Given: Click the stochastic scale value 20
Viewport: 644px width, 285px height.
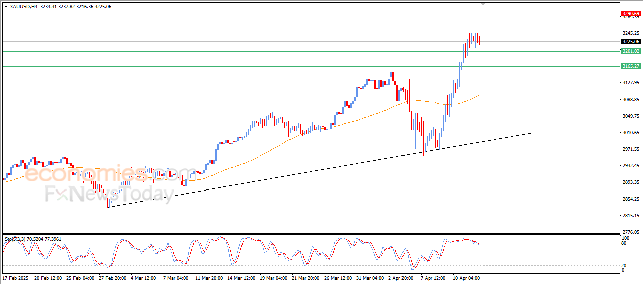Looking at the screenshot, I should 624,265.
